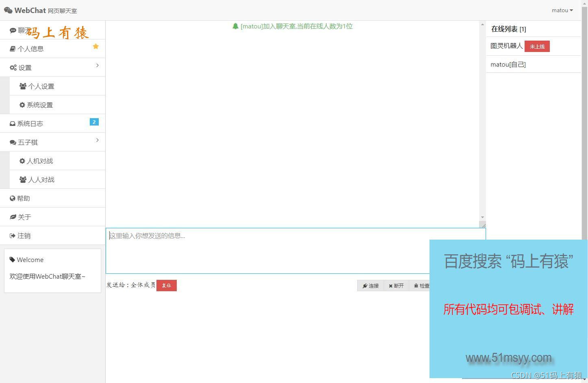Open the 帮助 help section

click(x=23, y=198)
